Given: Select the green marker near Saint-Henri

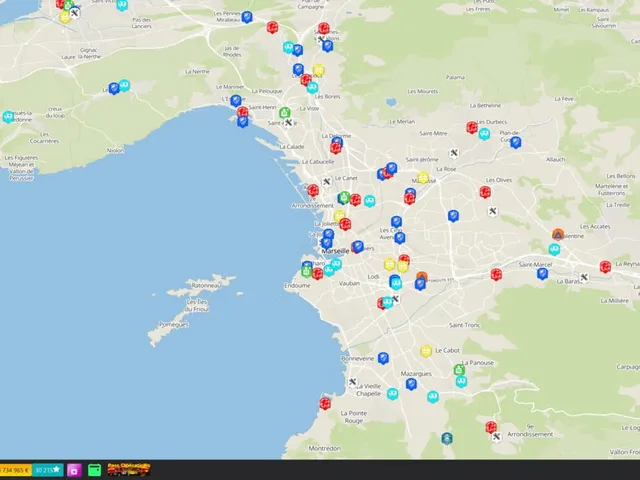Looking at the screenshot, I should coord(284,112).
